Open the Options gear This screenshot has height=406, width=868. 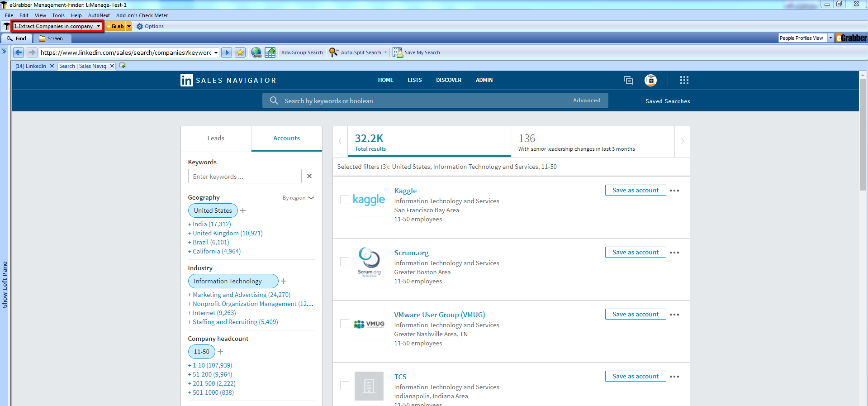tap(140, 26)
